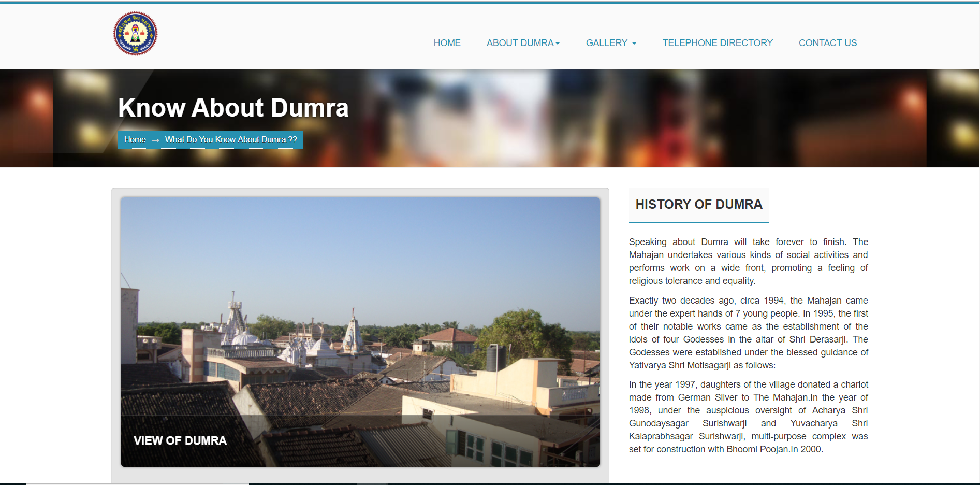Image resolution: width=980 pixels, height=485 pixels.
Task: Expand the GALLERY dropdown menu
Action: coord(611,43)
